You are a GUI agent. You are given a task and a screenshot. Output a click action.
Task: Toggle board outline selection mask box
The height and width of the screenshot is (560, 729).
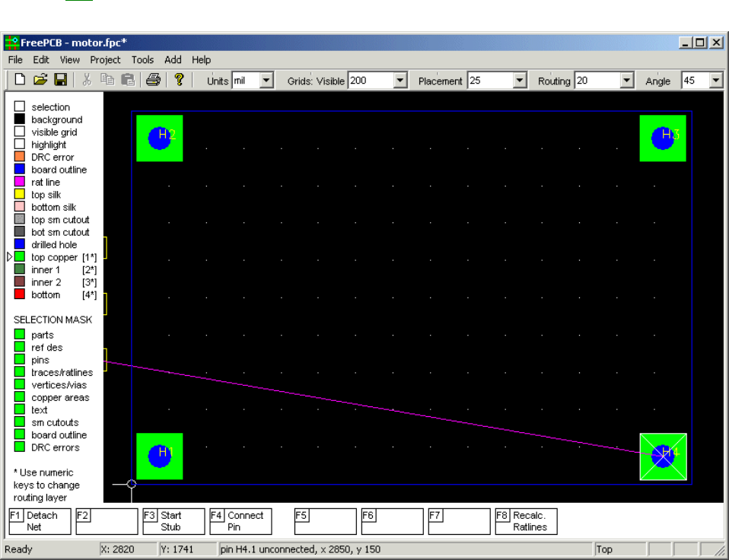pyautogui.click(x=20, y=434)
